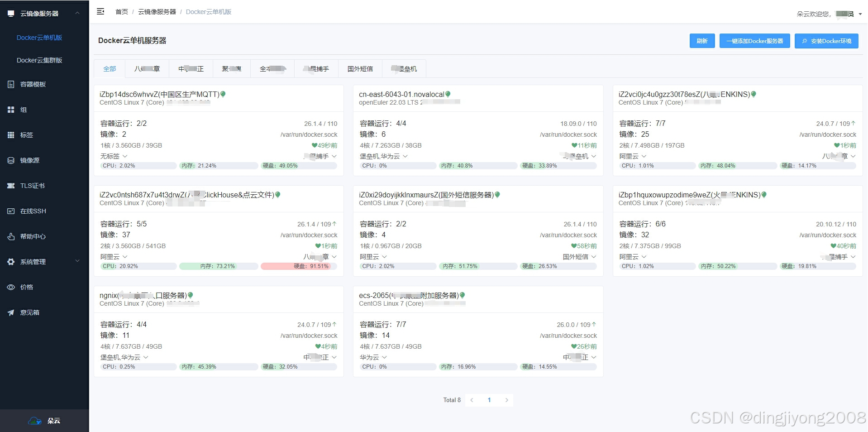868x432 pixels.
Task: Click the '20.10.12 / 110' version text
Action: pyautogui.click(x=836, y=224)
